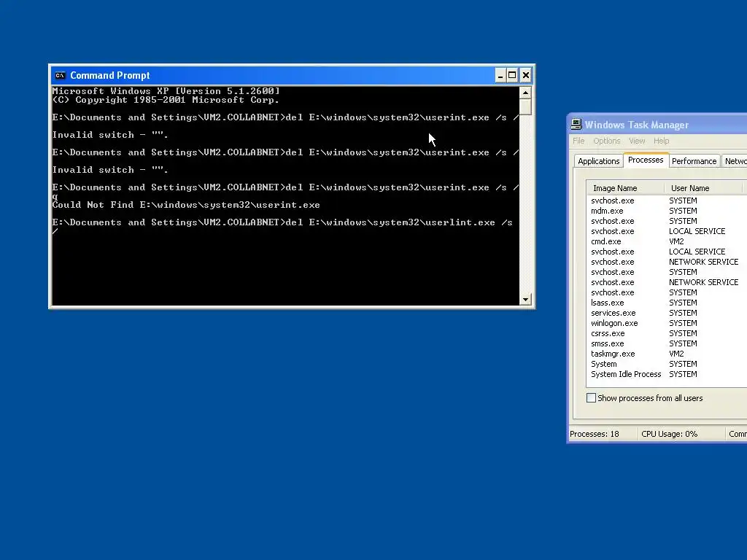This screenshot has width=747, height=560.
Task: Click the Command Prompt scrollbar thumb
Action: [x=525, y=106]
